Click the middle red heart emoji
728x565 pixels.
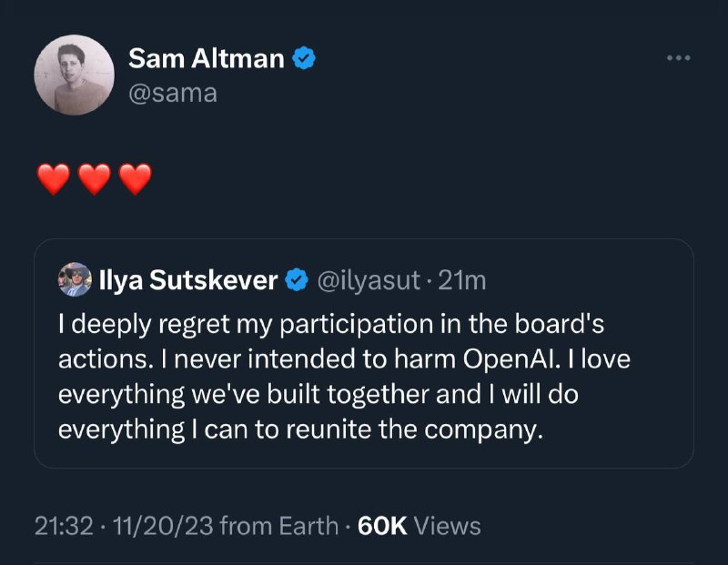click(95, 179)
